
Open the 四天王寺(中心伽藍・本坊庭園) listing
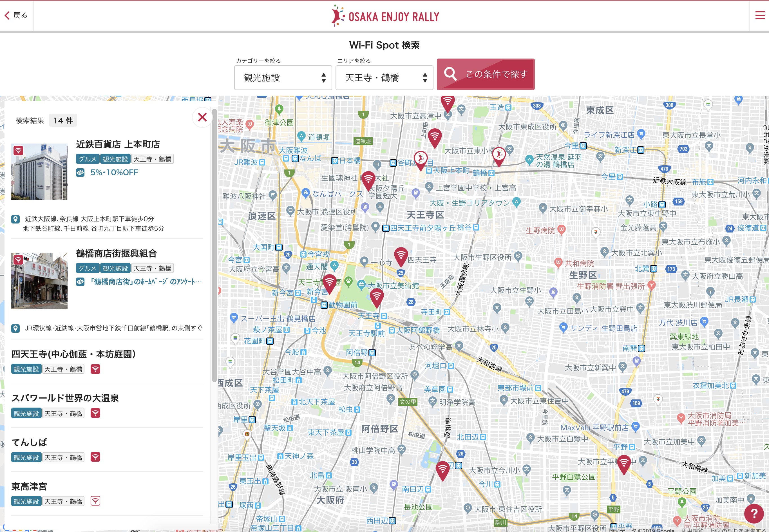pos(73,354)
